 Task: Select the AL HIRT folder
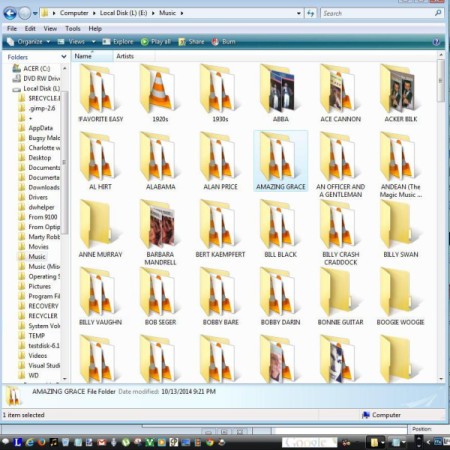[100, 161]
